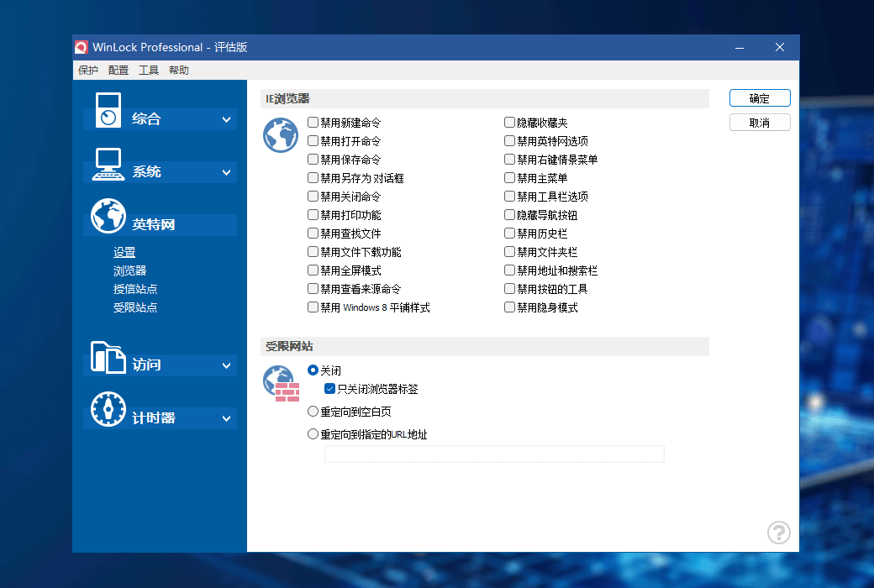
Task: Tick 禁用文件下载功能 checkbox
Action: [x=313, y=252]
